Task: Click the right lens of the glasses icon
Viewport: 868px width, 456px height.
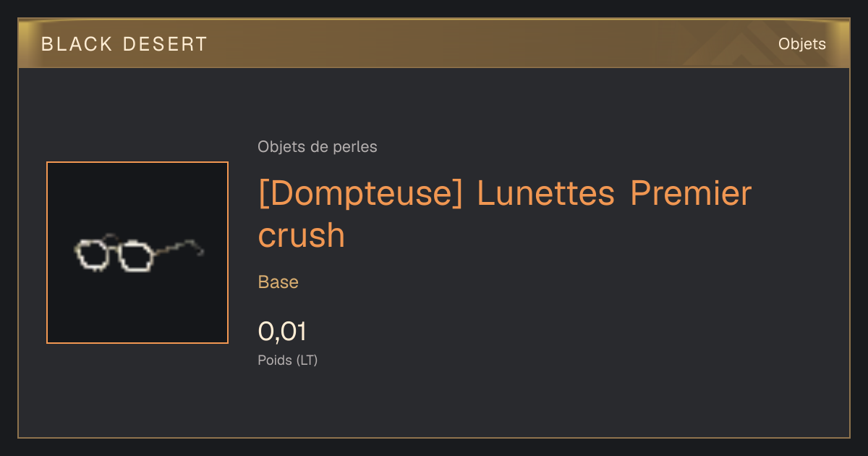Action: 136,257
